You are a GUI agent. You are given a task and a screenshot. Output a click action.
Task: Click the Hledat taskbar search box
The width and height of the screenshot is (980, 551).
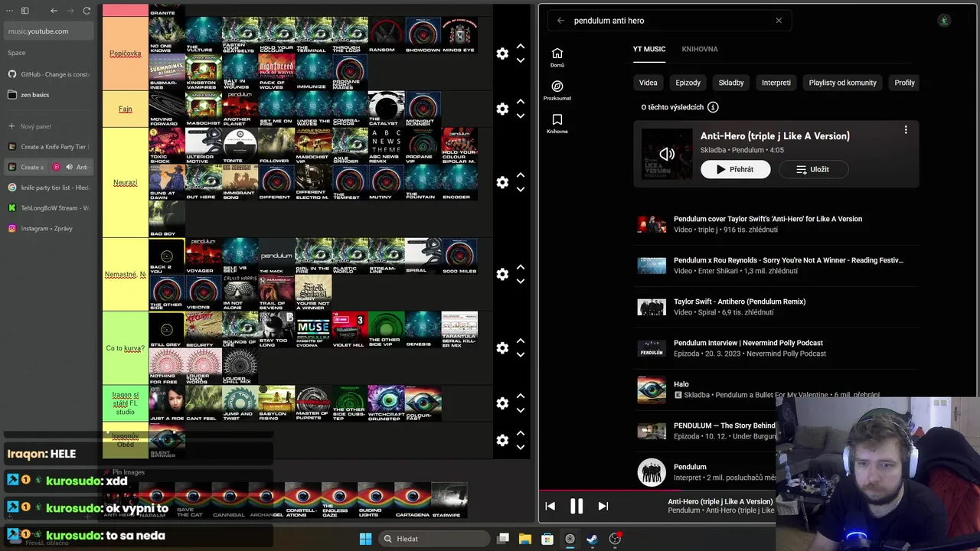tap(433, 539)
